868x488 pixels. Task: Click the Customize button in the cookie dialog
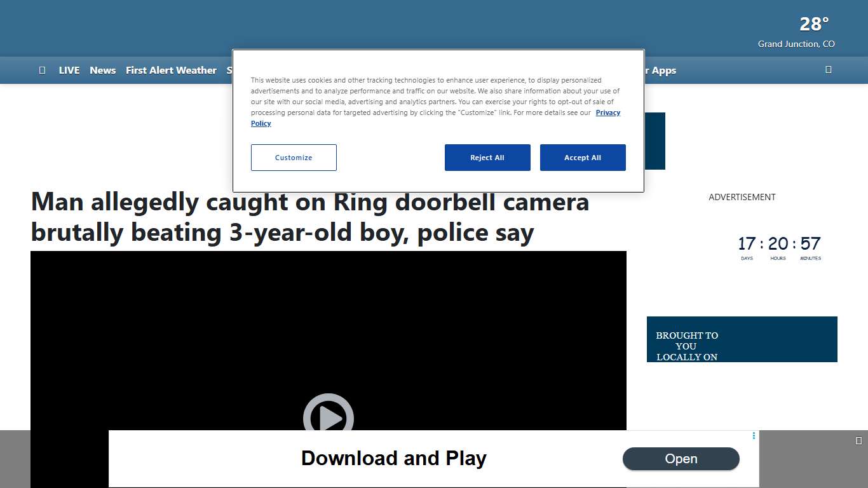coord(294,157)
